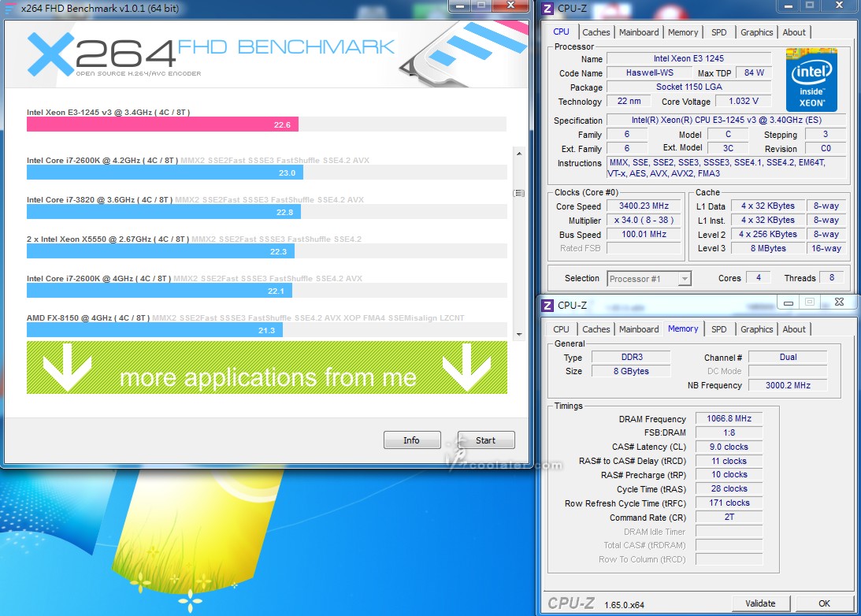
Task: Click the AMD FX-8150 result bar
Action: coord(155,330)
